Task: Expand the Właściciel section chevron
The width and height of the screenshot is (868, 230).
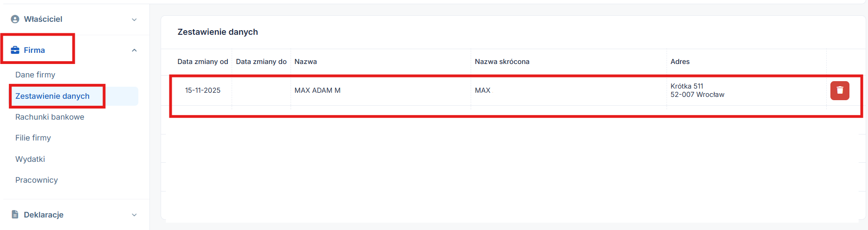Action: coord(134,19)
